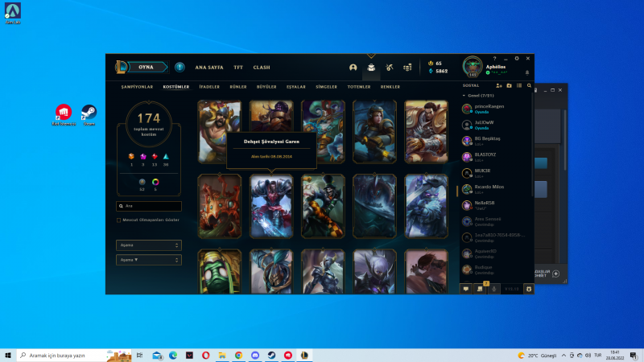This screenshot has height=362, width=644.
Task: Open the TFT section
Action: point(238,68)
